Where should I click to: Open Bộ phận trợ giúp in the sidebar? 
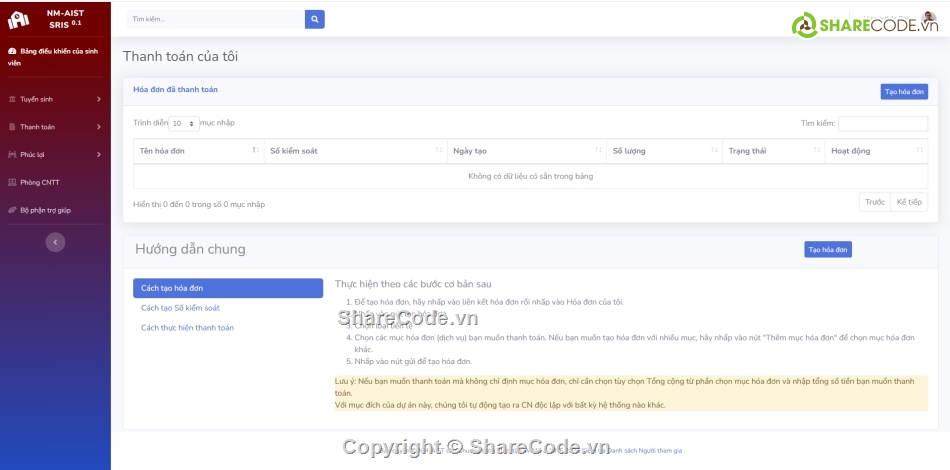(x=45, y=210)
